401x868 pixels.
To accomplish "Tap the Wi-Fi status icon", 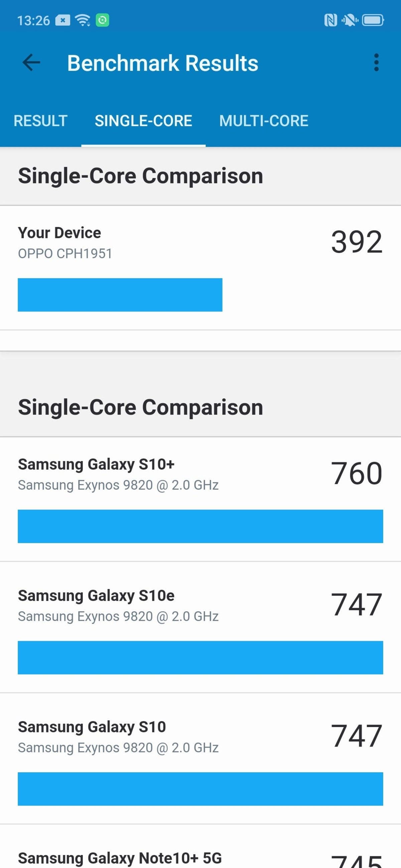I will coord(83,20).
